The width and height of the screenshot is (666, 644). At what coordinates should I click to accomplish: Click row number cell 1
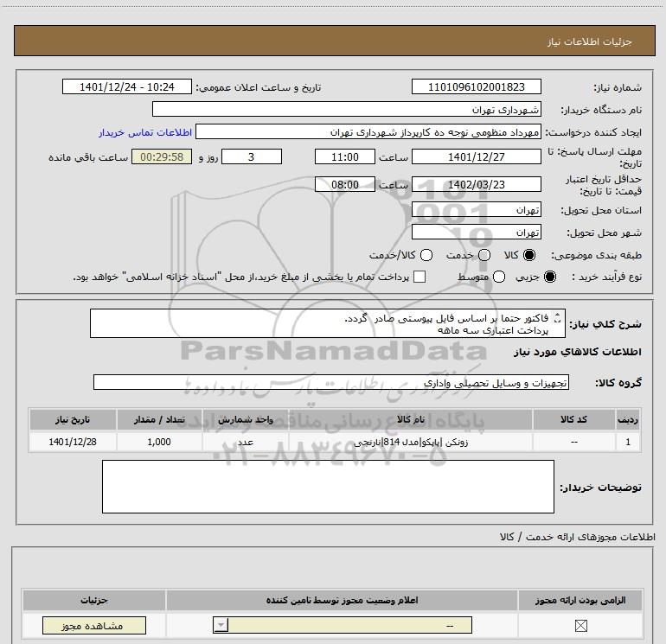pyautogui.click(x=628, y=442)
